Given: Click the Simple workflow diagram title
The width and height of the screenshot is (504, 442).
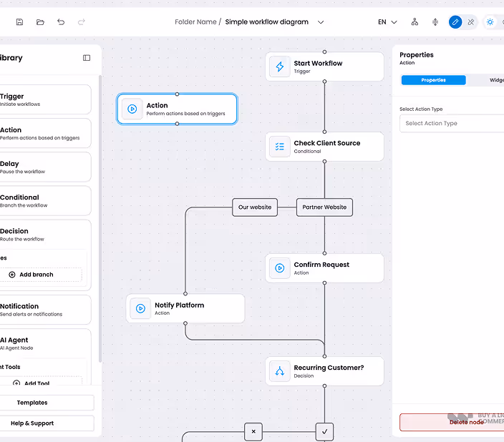Looking at the screenshot, I should click(266, 22).
